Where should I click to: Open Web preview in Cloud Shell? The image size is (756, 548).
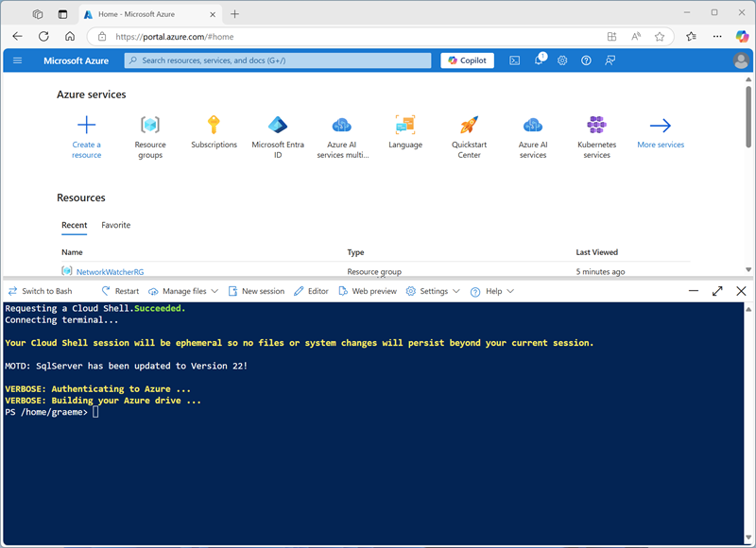(x=368, y=291)
